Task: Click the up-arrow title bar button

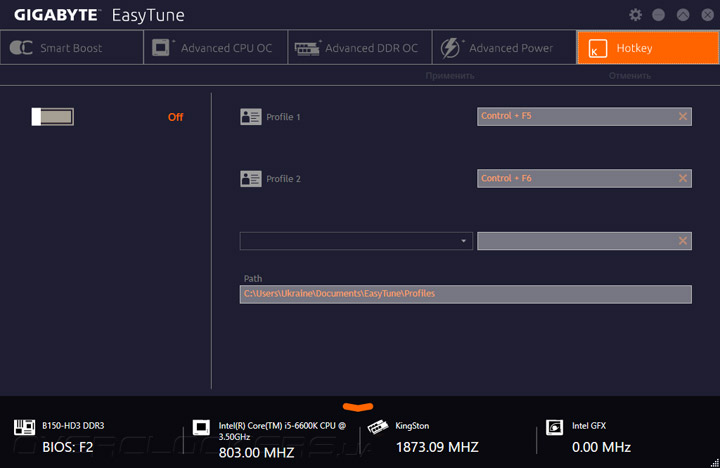Action: click(683, 15)
